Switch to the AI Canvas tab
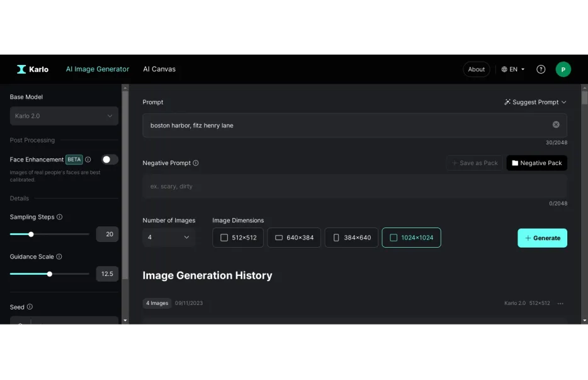This screenshot has width=588, height=380. point(159,69)
